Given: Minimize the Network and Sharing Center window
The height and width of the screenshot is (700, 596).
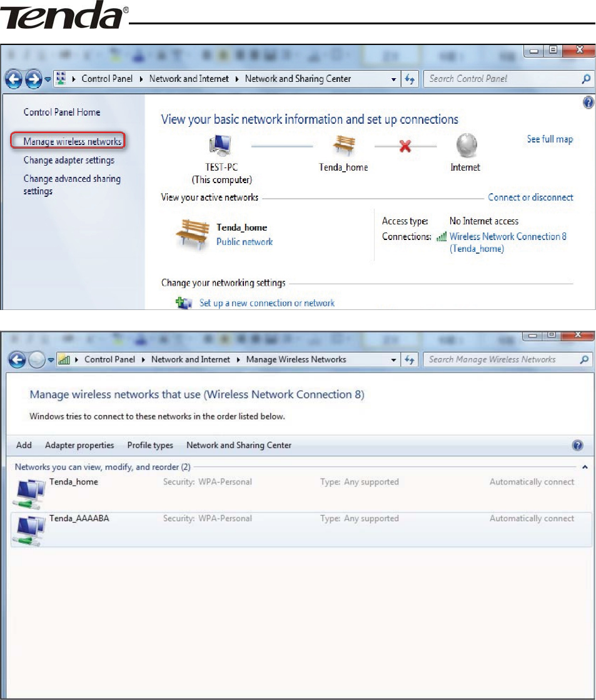Looking at the screenshot, I should click(534, 51).
